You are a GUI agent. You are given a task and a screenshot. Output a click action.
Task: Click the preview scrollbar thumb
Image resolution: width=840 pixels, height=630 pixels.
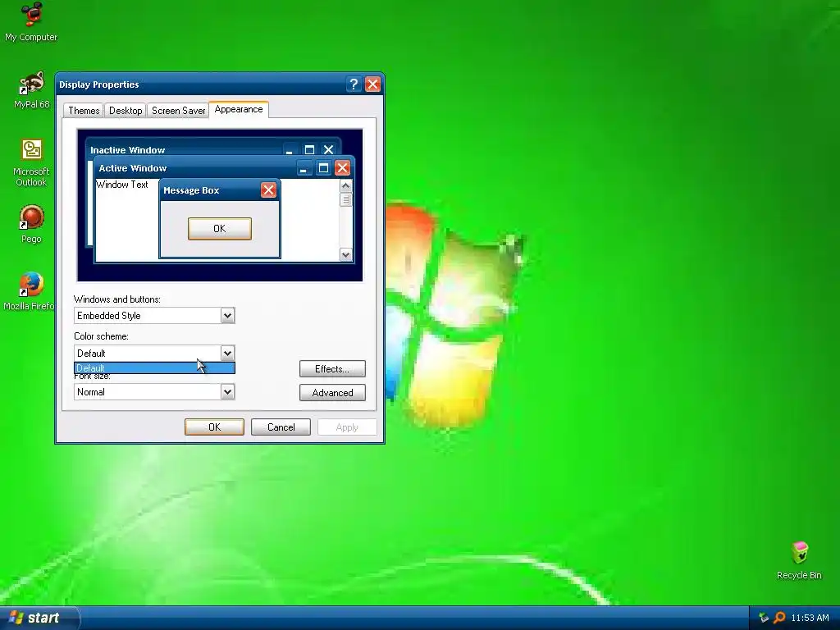point(345,199)
